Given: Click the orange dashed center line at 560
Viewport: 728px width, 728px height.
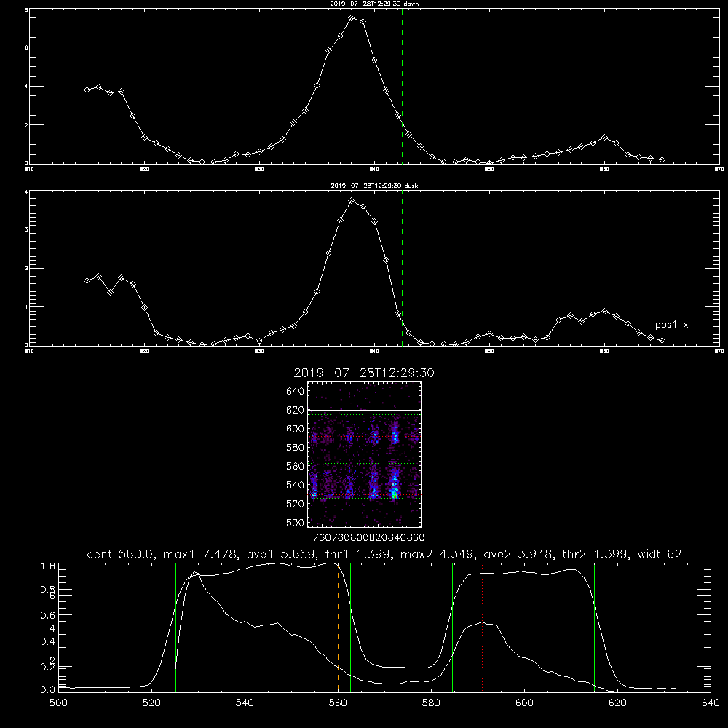Looking at the screenshot, I should tap(338, 629).
